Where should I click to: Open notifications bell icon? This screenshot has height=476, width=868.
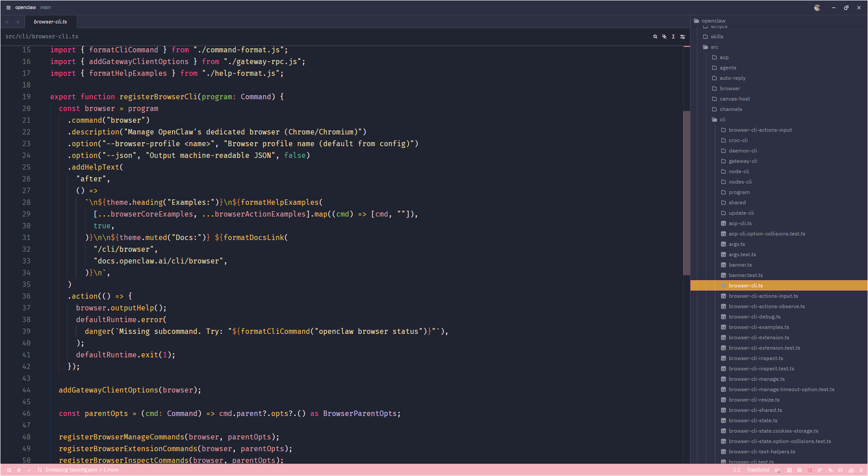pyautogui.click(x=861, y=470)
